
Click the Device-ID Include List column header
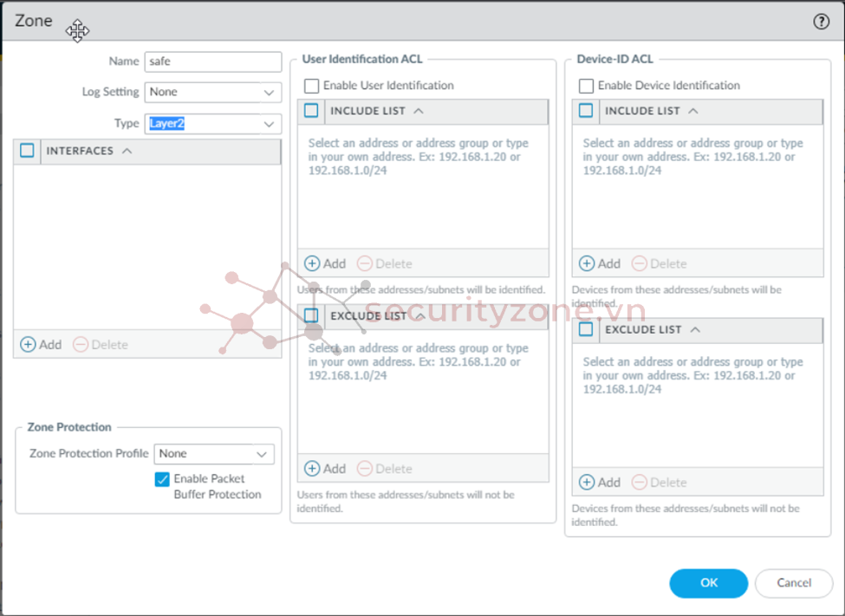coord(642,111)
